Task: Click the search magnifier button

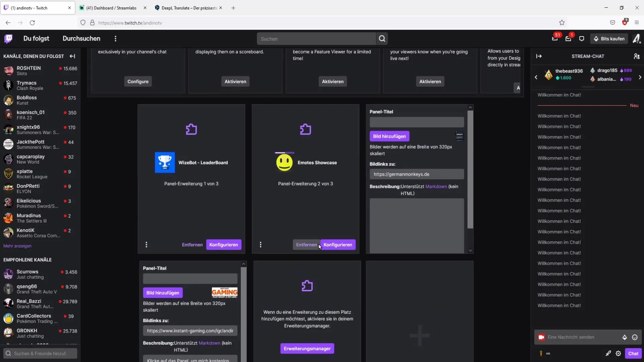Action: coord(382,39)
